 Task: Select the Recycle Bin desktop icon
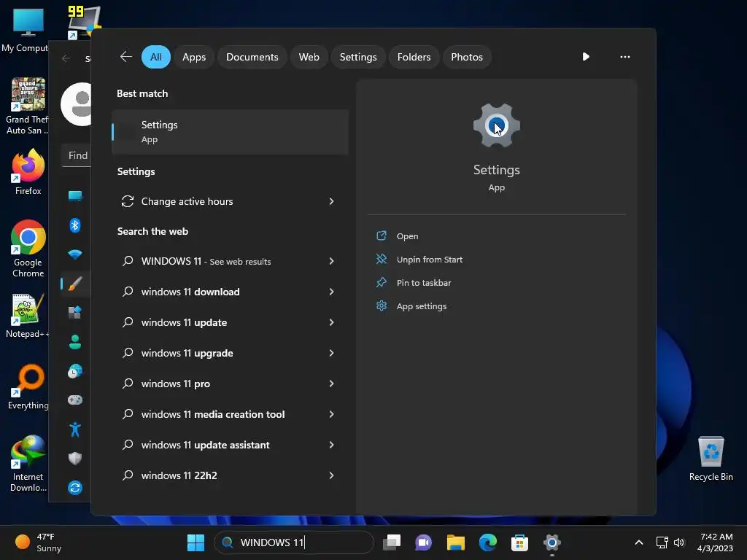tap(711, 458)
